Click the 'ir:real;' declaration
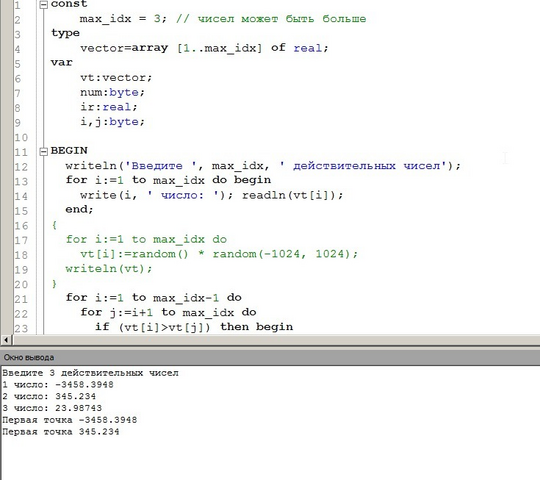 [x=109, y=107]
